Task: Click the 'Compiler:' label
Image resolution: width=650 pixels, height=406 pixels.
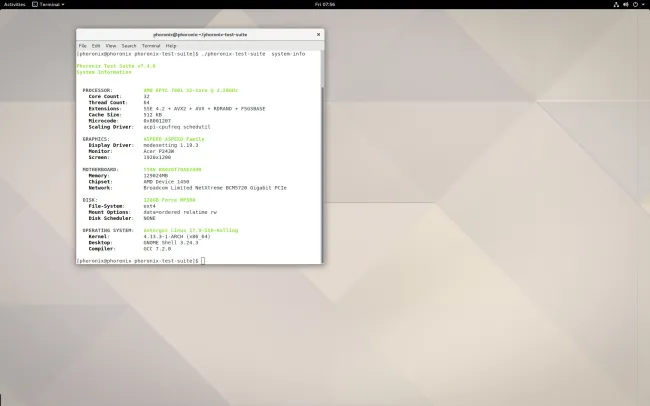Action: pyautogui.click(x=102, y=249)
